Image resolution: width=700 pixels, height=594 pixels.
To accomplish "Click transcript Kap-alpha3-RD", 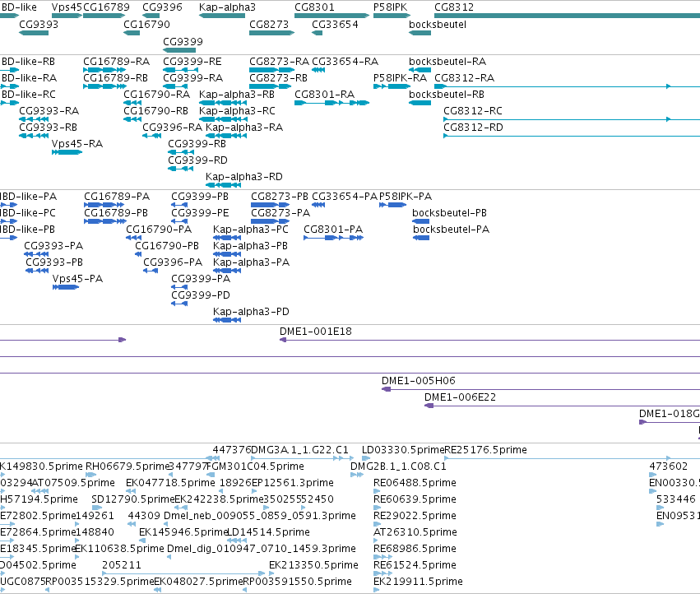I will point(244,176).
